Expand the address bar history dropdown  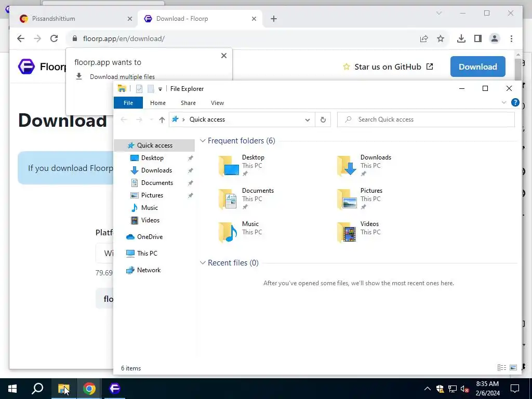308,120
